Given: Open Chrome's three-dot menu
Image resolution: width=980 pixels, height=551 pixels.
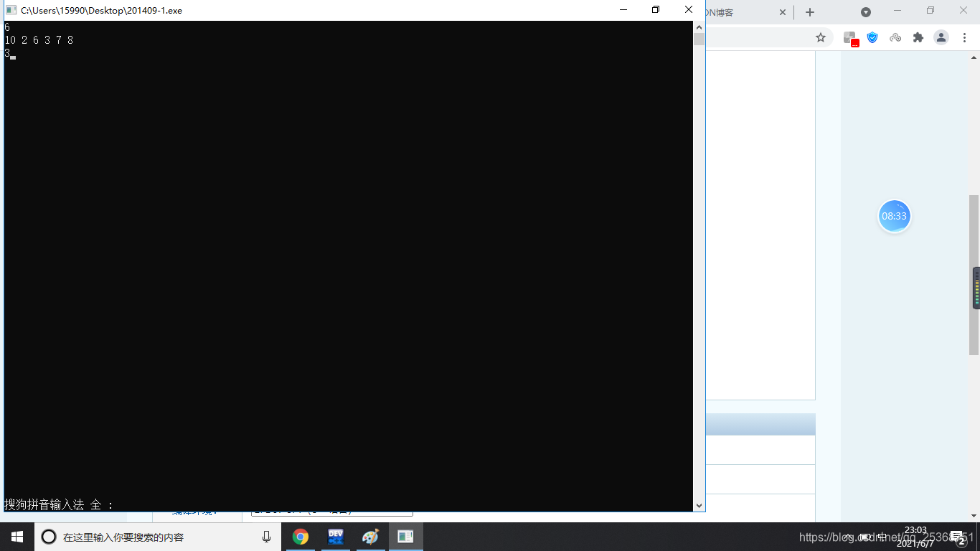Looking at the screenshot, I should 963,37.
